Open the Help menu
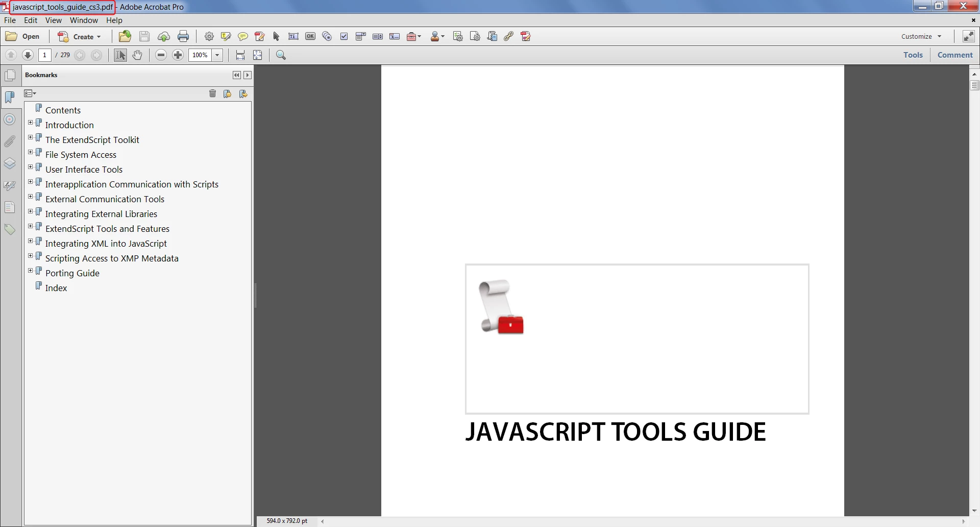 tap(114, 20)
